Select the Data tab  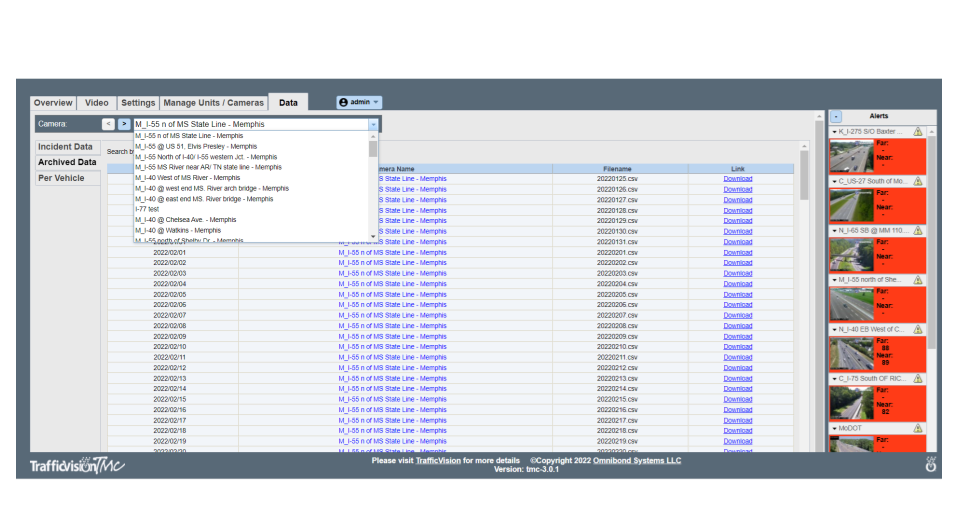pyautogui.click(x=288, y=103)
